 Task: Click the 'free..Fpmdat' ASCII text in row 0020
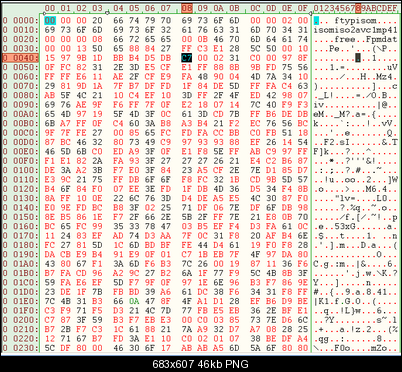pos(366,39)
